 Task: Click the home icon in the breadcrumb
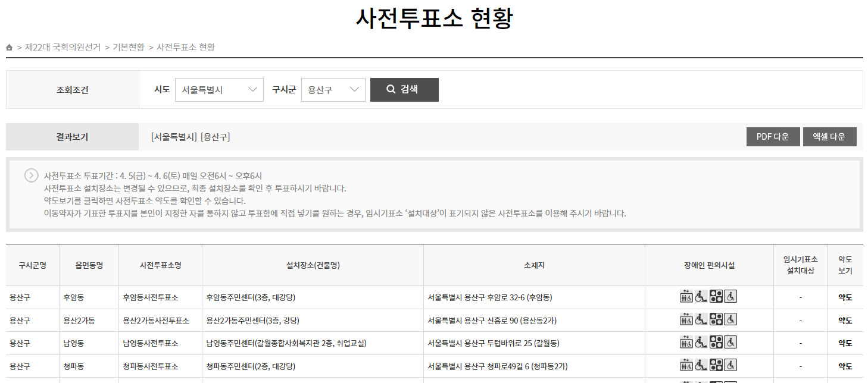pos(10,47)
